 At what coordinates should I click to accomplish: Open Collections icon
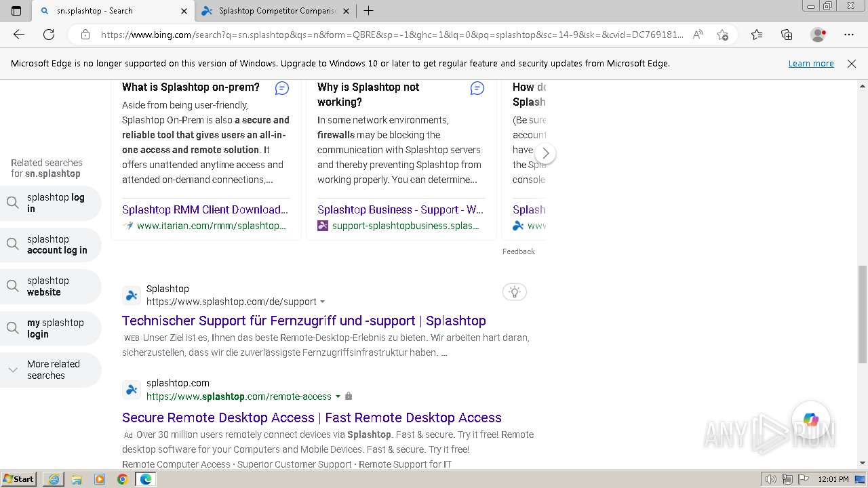point(787,35)
